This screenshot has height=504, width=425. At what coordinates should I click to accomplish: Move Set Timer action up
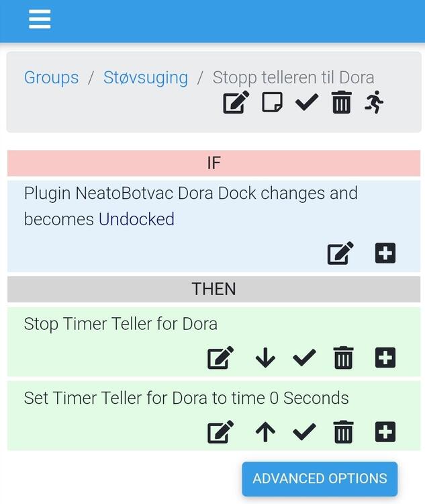(x=265, y=431)
